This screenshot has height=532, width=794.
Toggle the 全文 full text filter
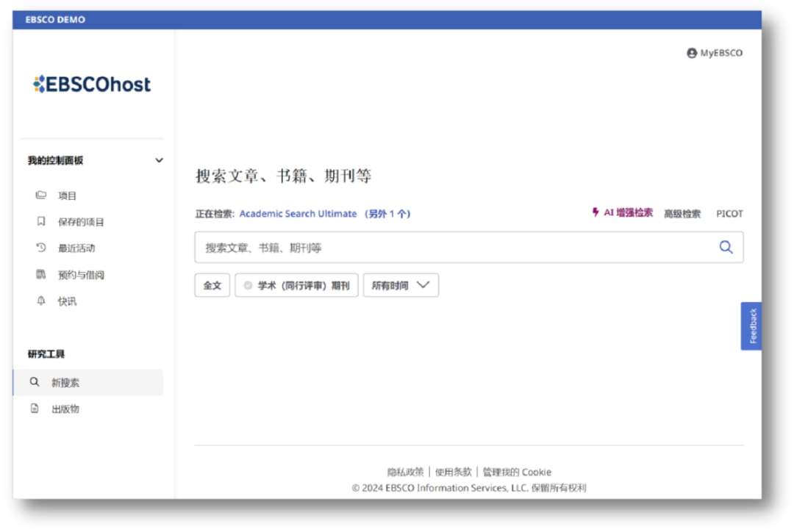pyautogui.click(x=212, y=286)
